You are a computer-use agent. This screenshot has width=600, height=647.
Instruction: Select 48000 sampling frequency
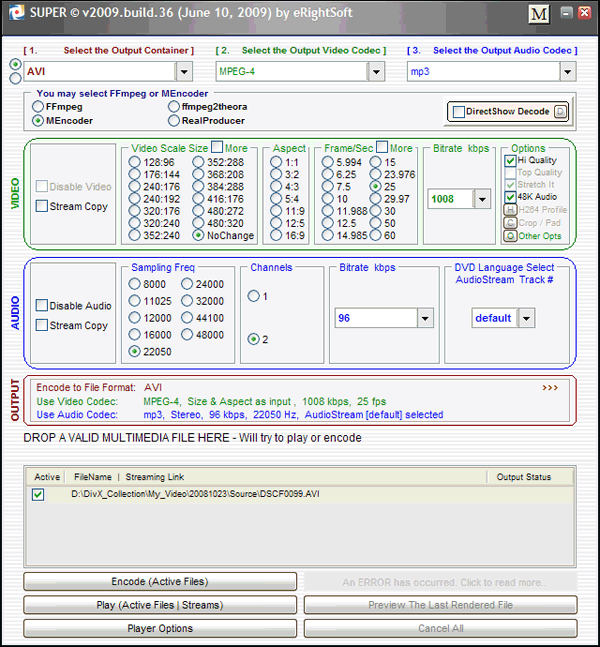tap(187, 335)
